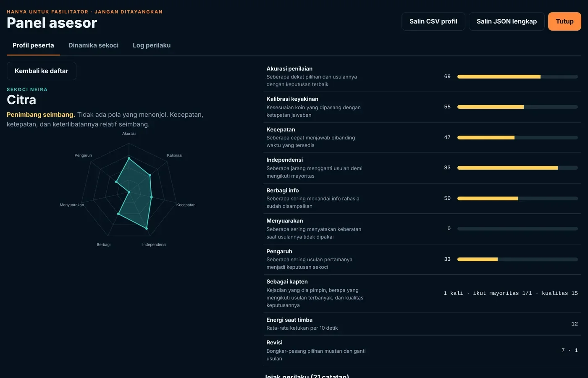The height and width of the screenshot is (378, 588).
Task: Click the Kecepatan score value 47
Action: pos(447,137)
